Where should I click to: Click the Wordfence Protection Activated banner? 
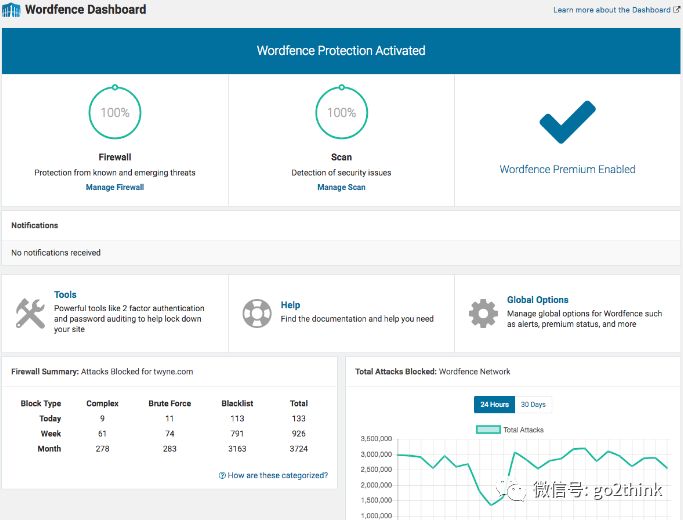pyautogui.click(x=341, y=51)
